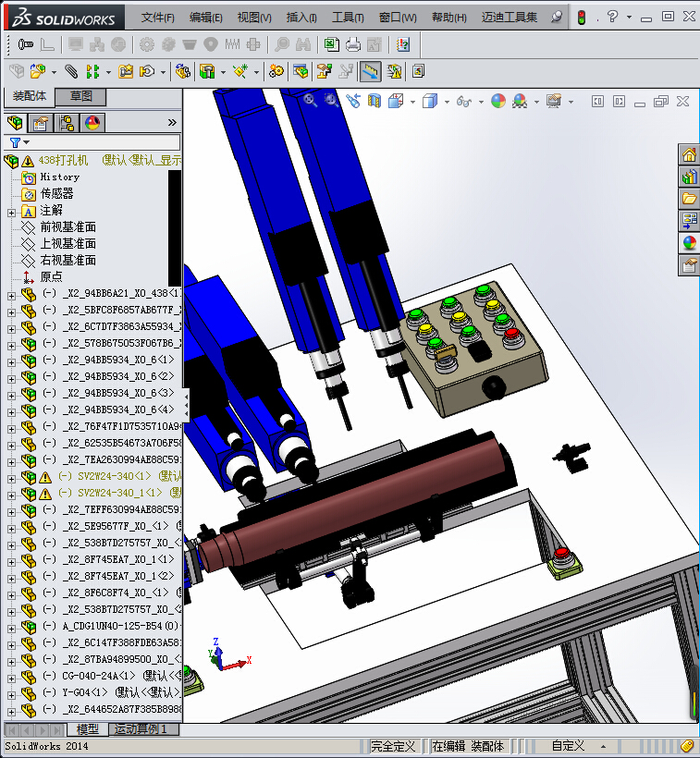The image size is (700, 758).
Task: Click the Assembly Features icon
Action: click(x=207, y=71)
